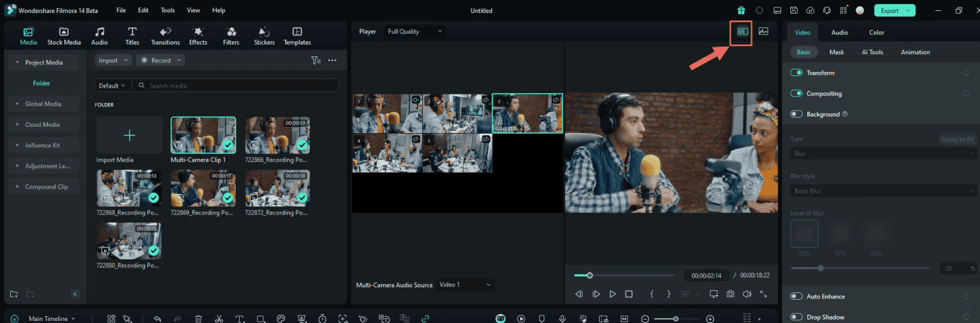Open the Filters panel
Image resolution: width=980 pixels, height=323 pixels.
point(231,36)
